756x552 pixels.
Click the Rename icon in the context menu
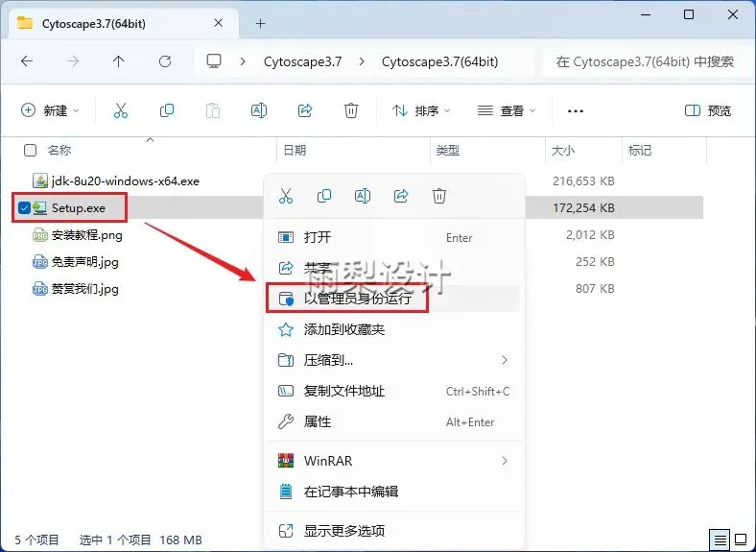(x=362, y=196)
